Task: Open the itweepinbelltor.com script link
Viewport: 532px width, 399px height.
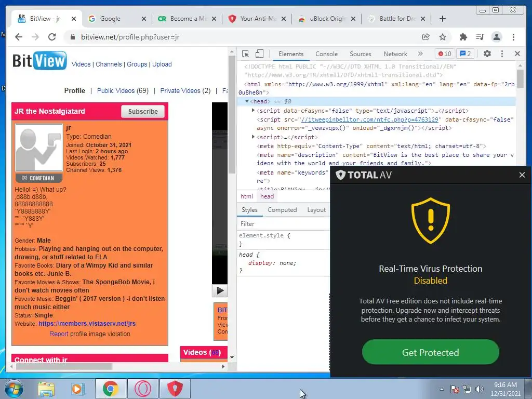Action: 370,119
